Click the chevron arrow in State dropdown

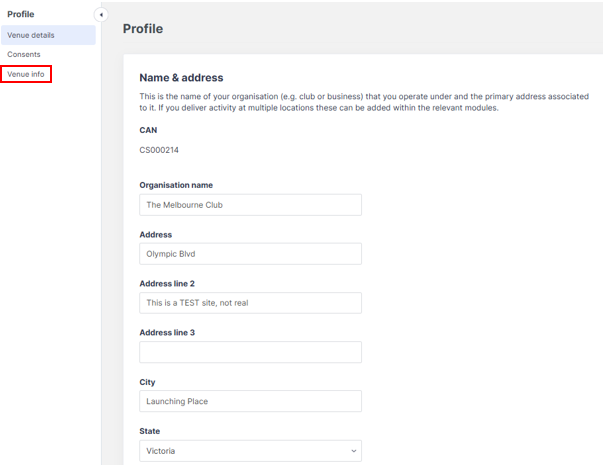[353, 451]
